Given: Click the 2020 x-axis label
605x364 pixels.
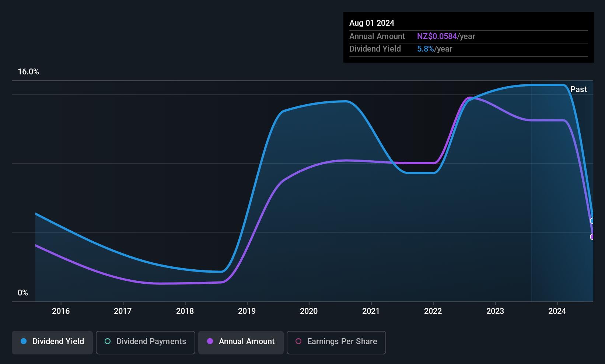Looking at the screenshot, I should click(309, 311).
